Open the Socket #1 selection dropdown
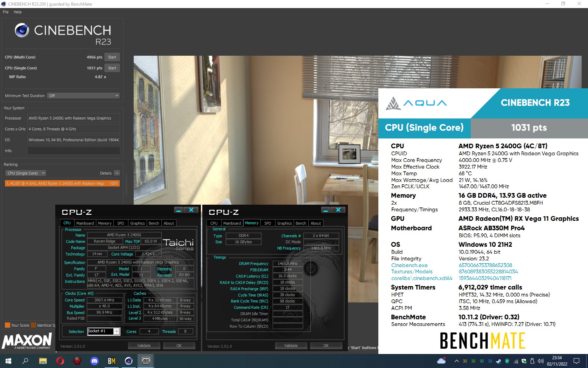Image resolution: width=588 pixels, height=368 pixels. 104,331
